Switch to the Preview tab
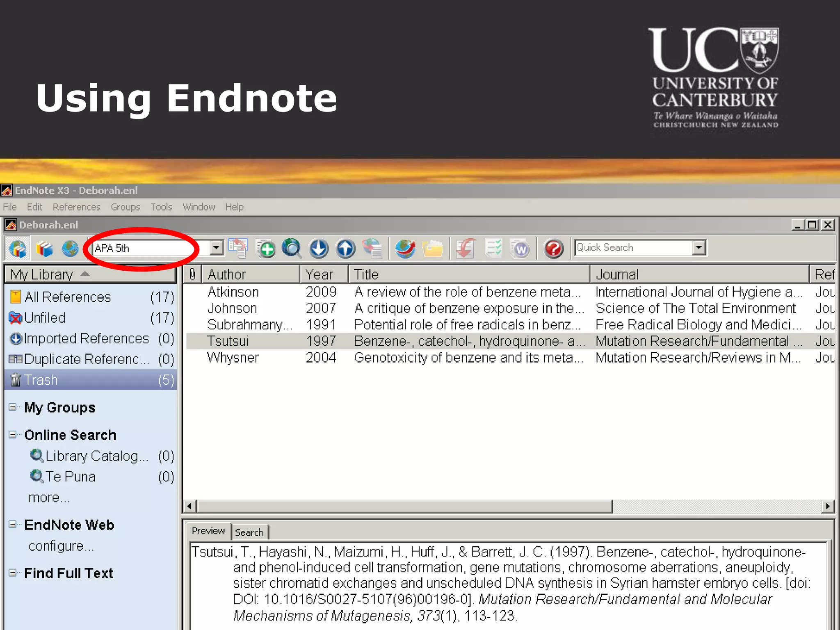This screenshot has width=840, height=630. (x=208, y=531)
